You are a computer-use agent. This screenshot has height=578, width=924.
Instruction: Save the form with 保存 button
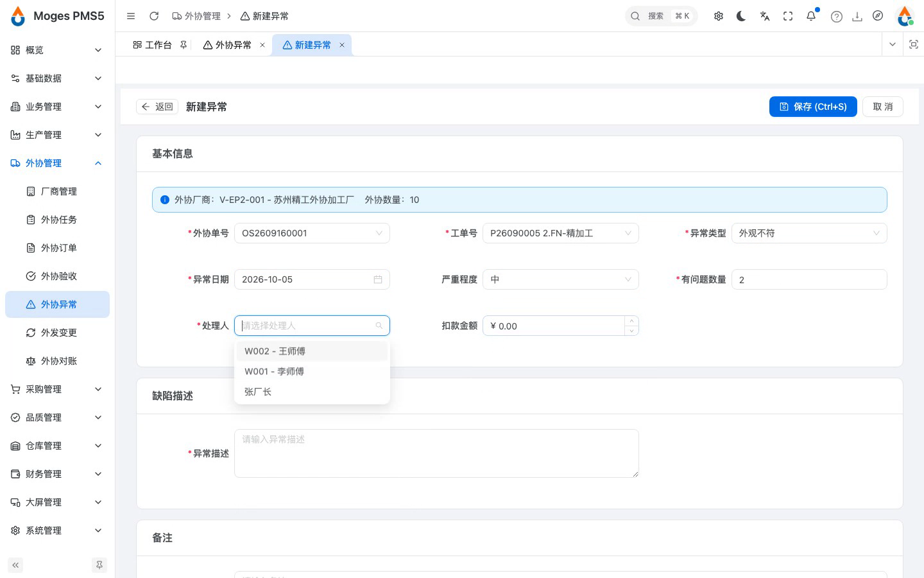(813, 107)
